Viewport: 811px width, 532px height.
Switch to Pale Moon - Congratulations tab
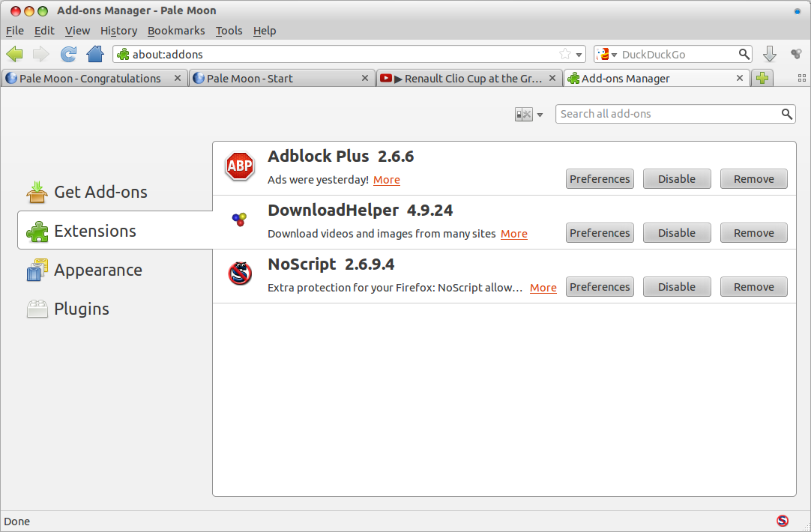[94, 78]
